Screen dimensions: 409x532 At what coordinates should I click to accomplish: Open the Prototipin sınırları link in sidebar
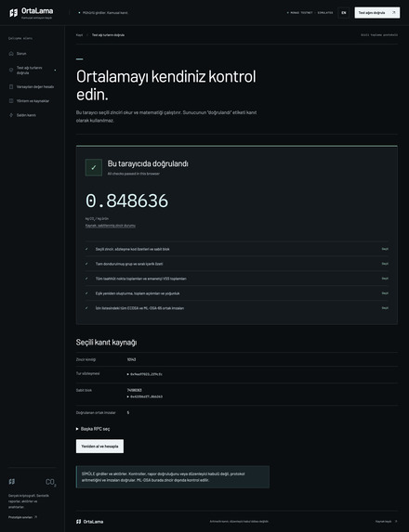22,517
